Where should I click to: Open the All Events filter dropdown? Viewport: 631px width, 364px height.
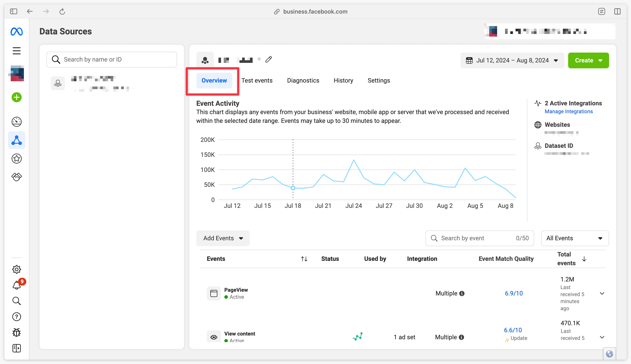click(575, 238)
